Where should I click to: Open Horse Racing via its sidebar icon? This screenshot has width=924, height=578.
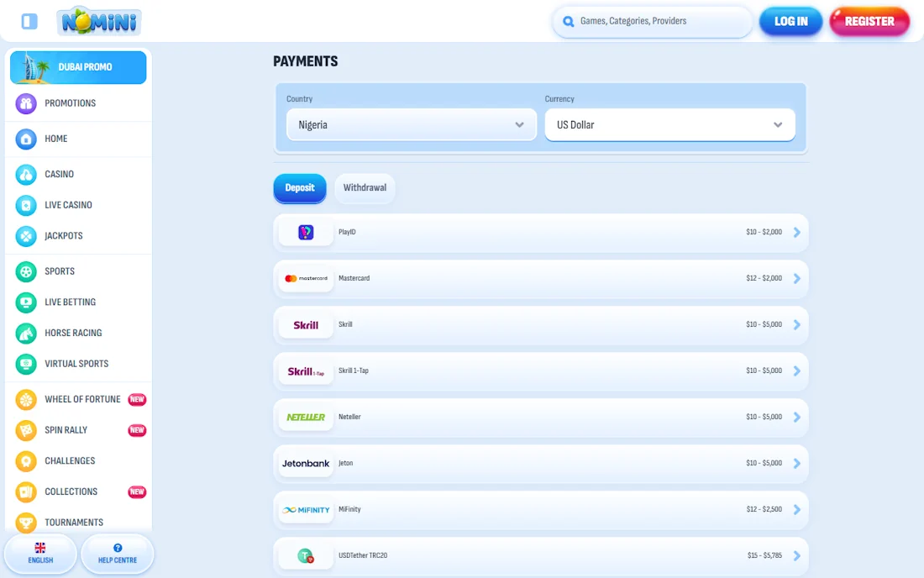click(24, 333)
